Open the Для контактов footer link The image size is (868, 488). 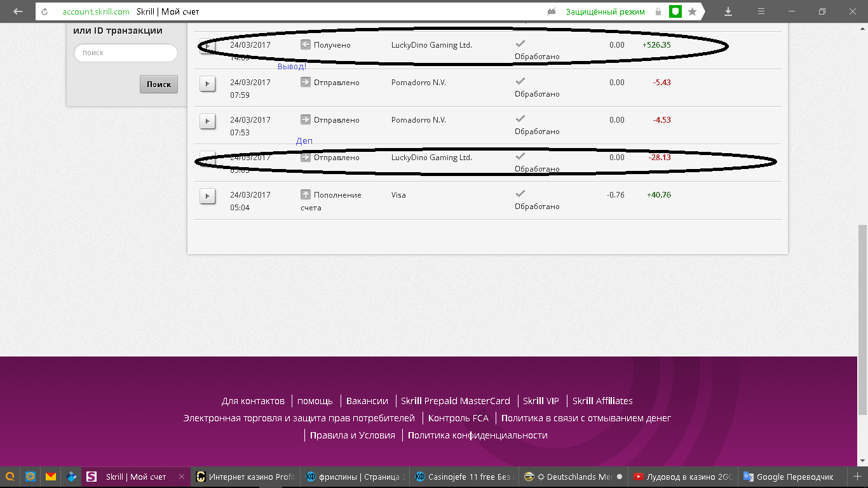253,401
